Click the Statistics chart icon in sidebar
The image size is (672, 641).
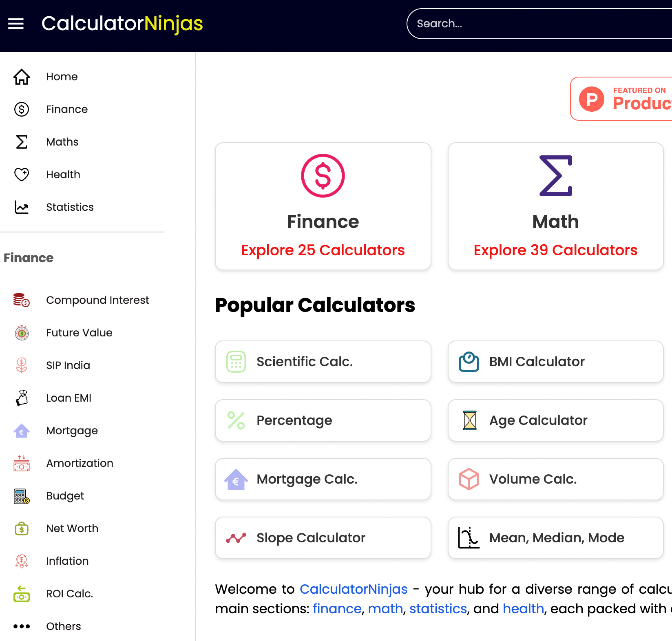(22, 207)
